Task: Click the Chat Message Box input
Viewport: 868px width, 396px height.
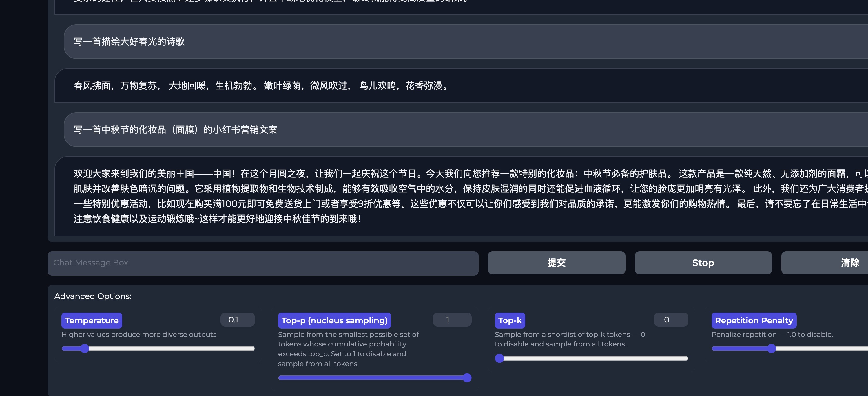Action: (x=262, y=263)
